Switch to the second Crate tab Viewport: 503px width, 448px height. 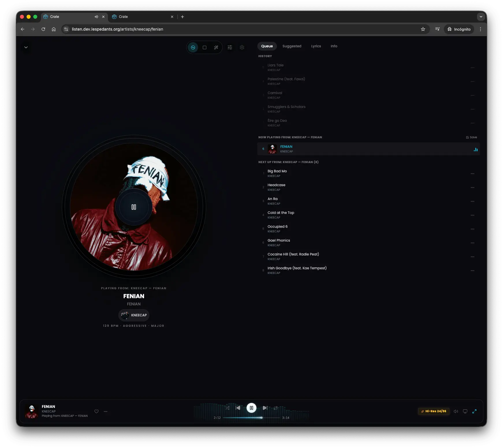coord(143,17)
